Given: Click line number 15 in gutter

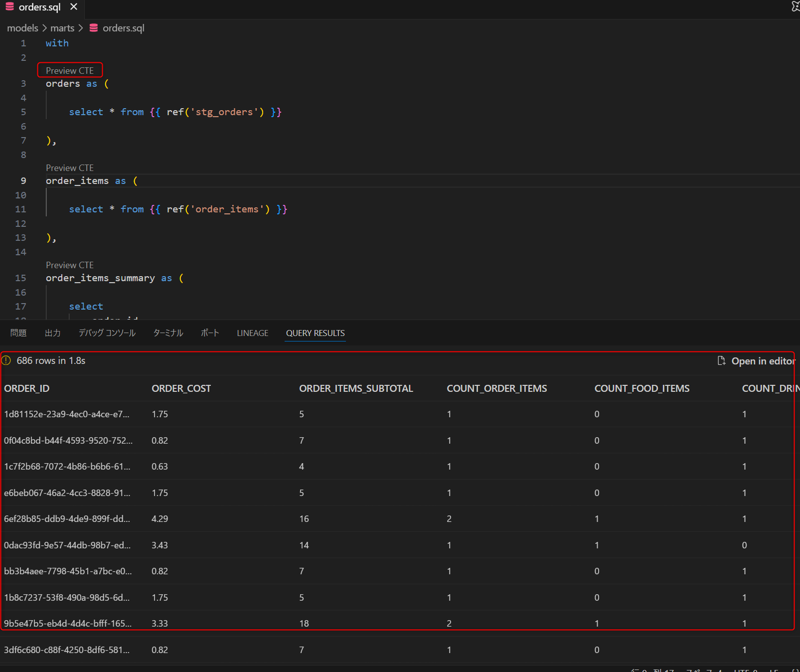Looking at the screenshot, I should point(20,278).
